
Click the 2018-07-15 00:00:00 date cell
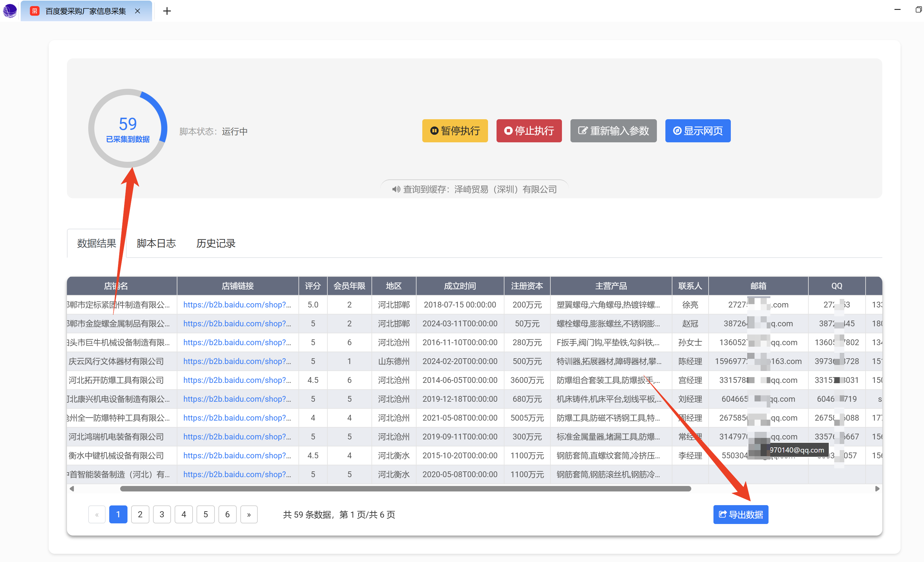[x=460, y=305]
